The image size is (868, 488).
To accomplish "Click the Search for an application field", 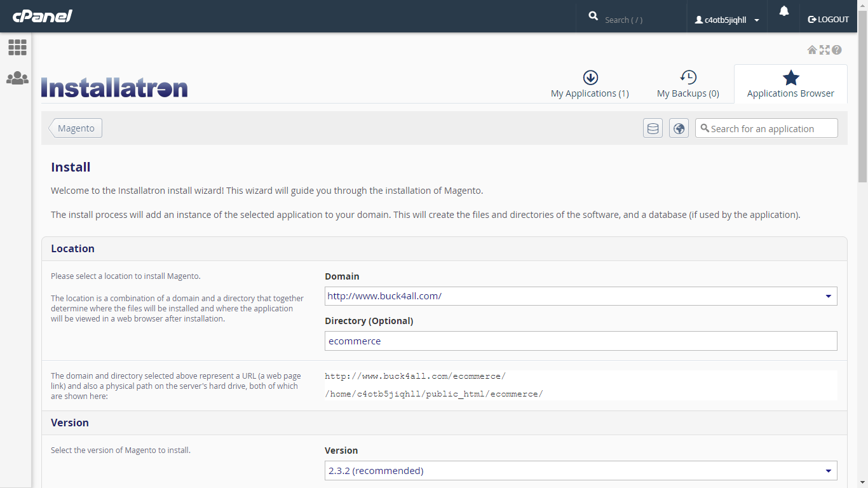I will [x=766, y=128].
